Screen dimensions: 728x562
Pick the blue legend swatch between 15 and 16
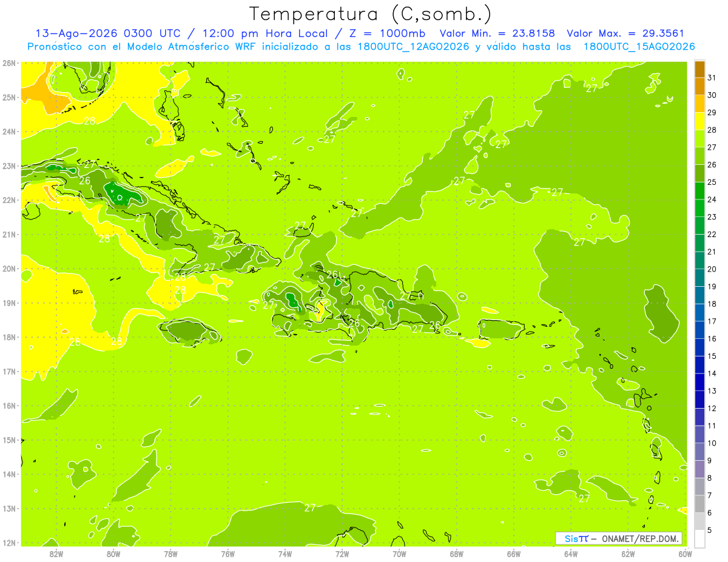(x=699, y=347)
